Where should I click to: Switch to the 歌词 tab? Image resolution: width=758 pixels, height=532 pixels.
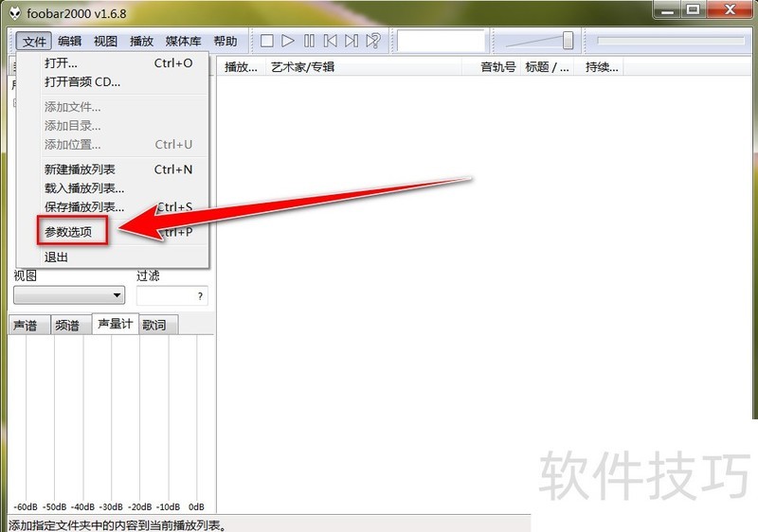[158, 326]
